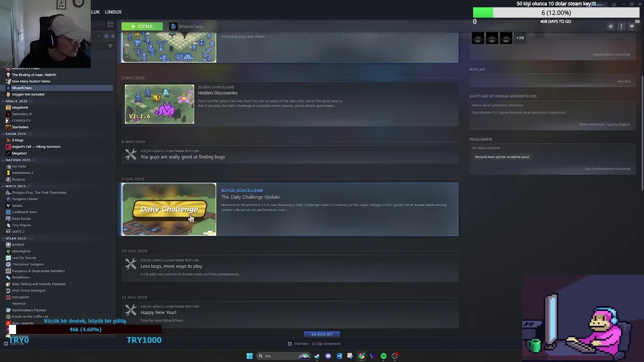Click the +26 more achievements badge

tap(520, 38)
